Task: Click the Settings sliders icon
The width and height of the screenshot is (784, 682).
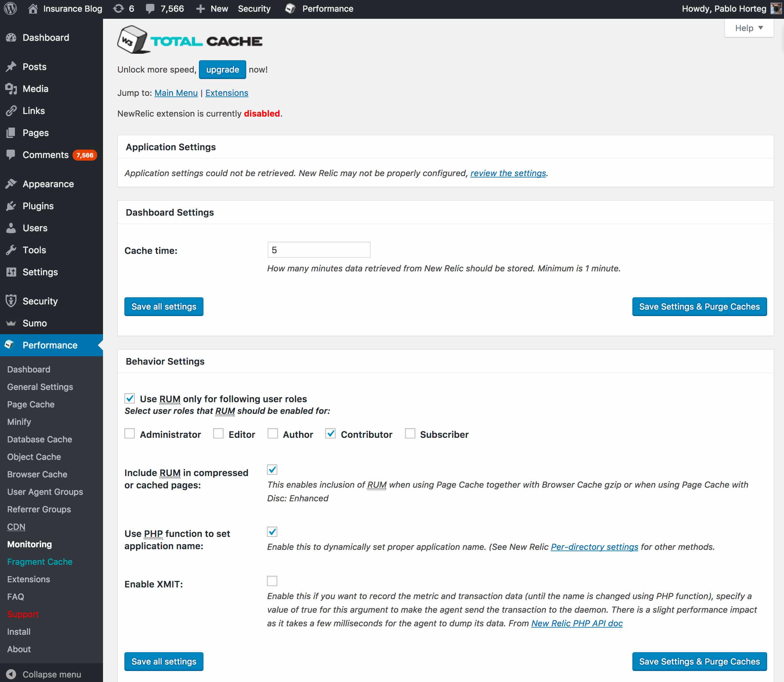Action: pos(11,272)
